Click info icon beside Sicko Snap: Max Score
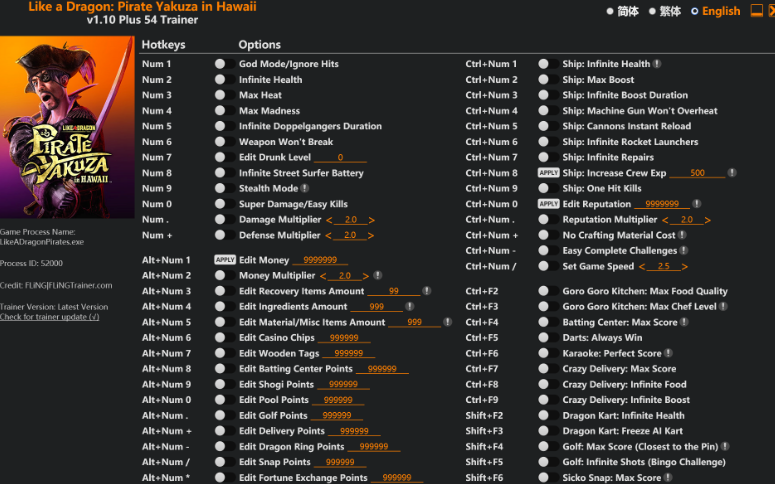The height and width of the screenshot is (484, 775). click(668, 478)
